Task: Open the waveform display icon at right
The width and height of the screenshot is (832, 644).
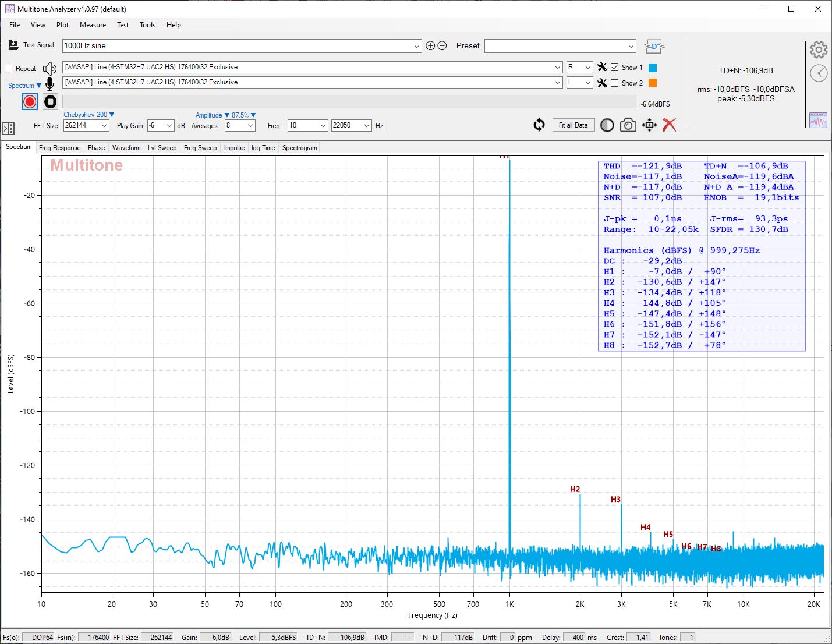Action: pos(818,121)
